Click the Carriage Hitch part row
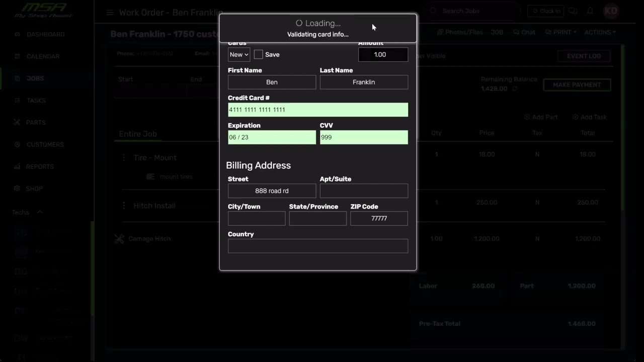Viewport: 644px width, 362px height. click(x=149, y=239)
